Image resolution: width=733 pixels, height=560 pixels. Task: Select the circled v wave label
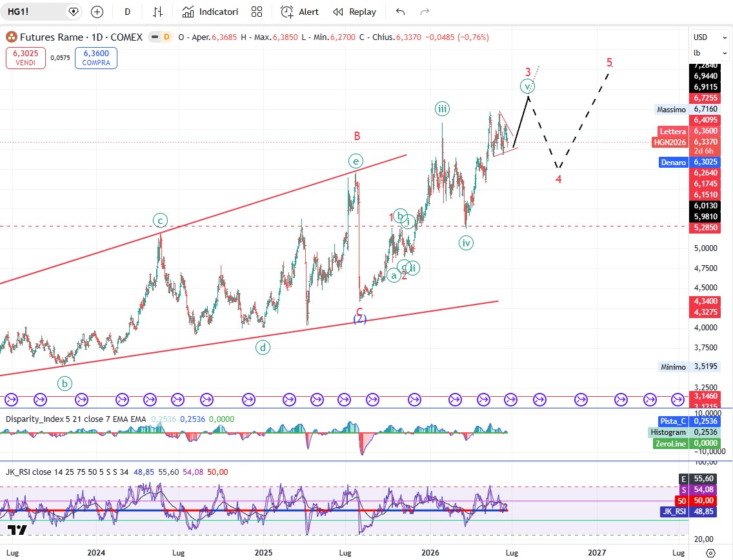[527, 86]
